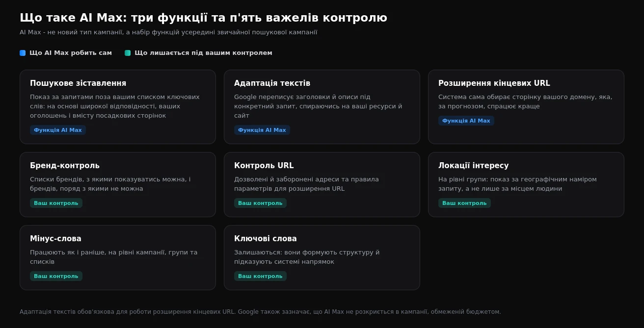The height and width of the screenshot is (328, 644).
Task: Click description 'Показ за запитами поза вашим списком'
Action: click(115, 106)
